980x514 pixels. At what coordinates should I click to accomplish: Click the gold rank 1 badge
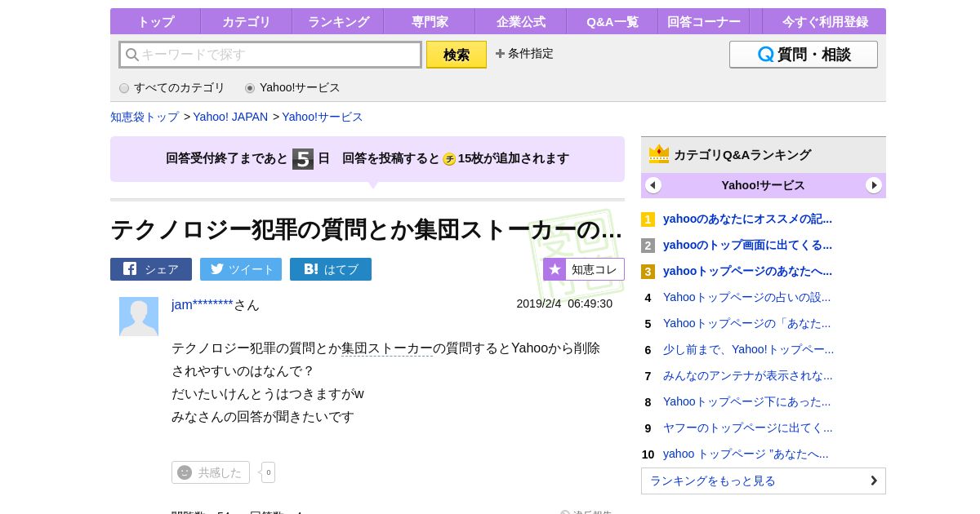[648, 219]
